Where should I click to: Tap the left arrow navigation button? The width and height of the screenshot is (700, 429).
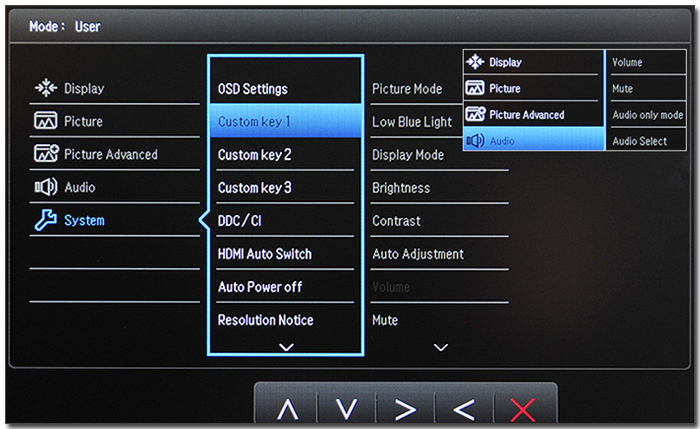click(464, 409)
